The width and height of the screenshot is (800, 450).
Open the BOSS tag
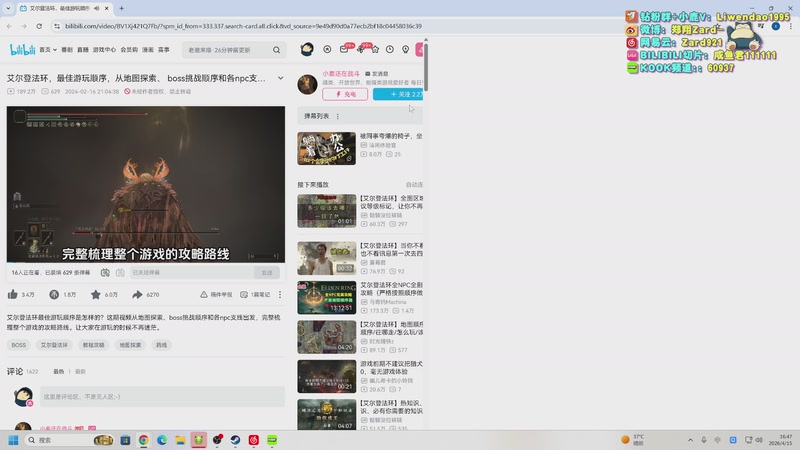[19, 345]
